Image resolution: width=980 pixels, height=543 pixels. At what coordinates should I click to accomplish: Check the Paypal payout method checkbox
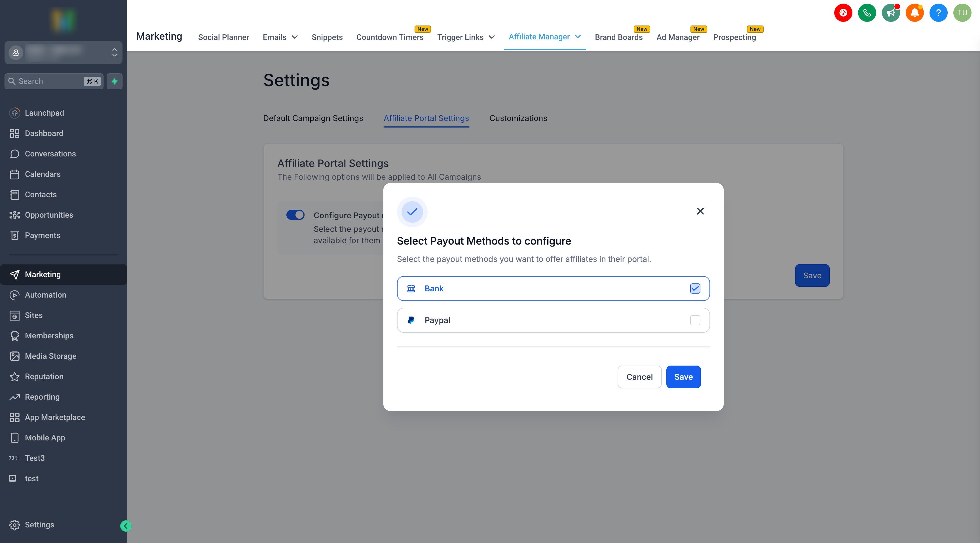pos(695,320)
